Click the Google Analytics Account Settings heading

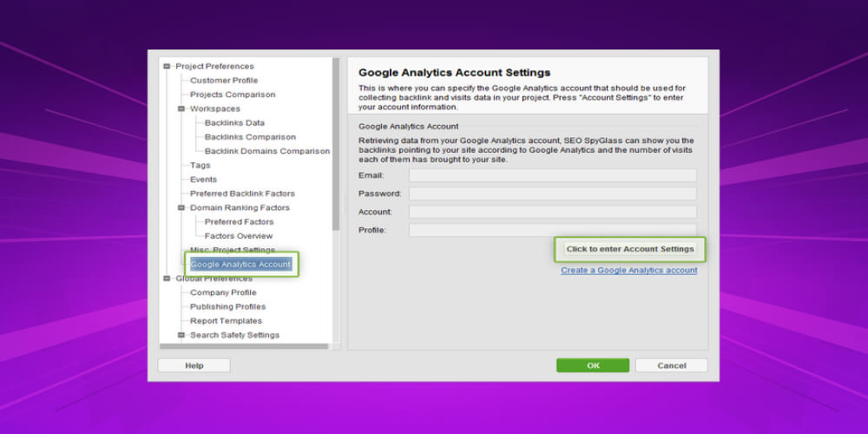[455, 73]
